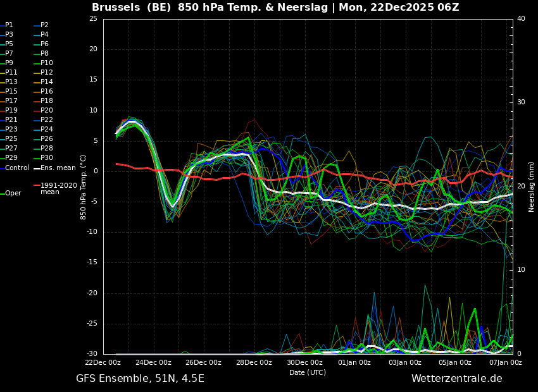Click the P20 legend entry
The height and width of the screenshot is (392, 538).
click(x=46, y=111)
